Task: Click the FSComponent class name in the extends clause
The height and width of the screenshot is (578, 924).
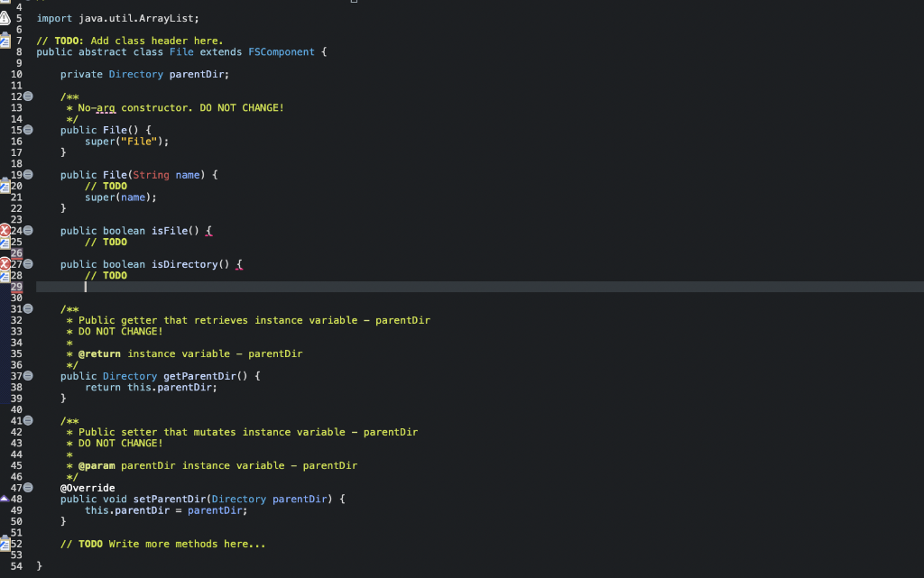Action: point(281,51)
